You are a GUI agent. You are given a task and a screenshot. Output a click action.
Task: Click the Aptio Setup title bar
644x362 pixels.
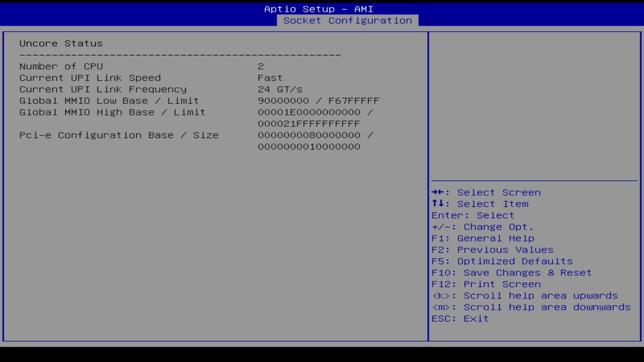coord(318,9)
